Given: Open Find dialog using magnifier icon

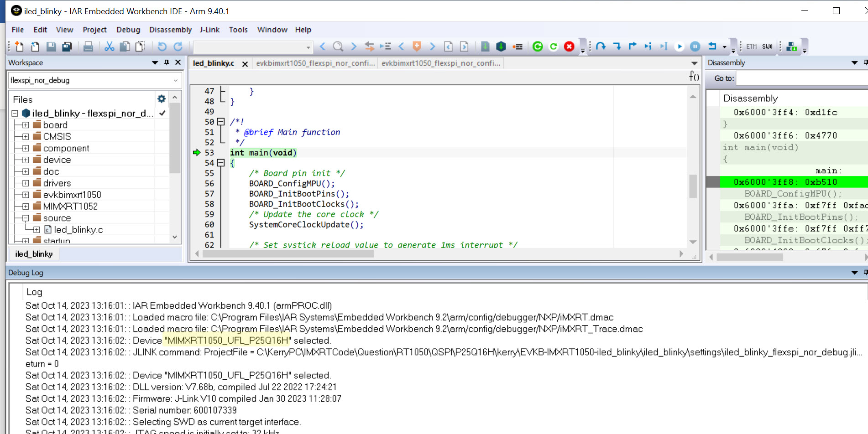Looking at the screenshot, I should tap(338, 46).
